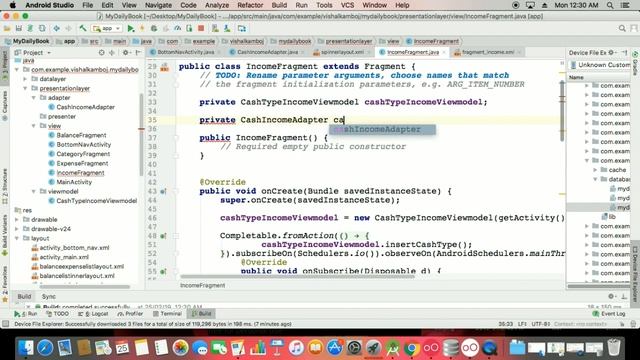Click the Search Everywhere magnifier in toolbar
The width and height of the screenshot is (640, 360).
pyautogui.click(x=622, y=29)
